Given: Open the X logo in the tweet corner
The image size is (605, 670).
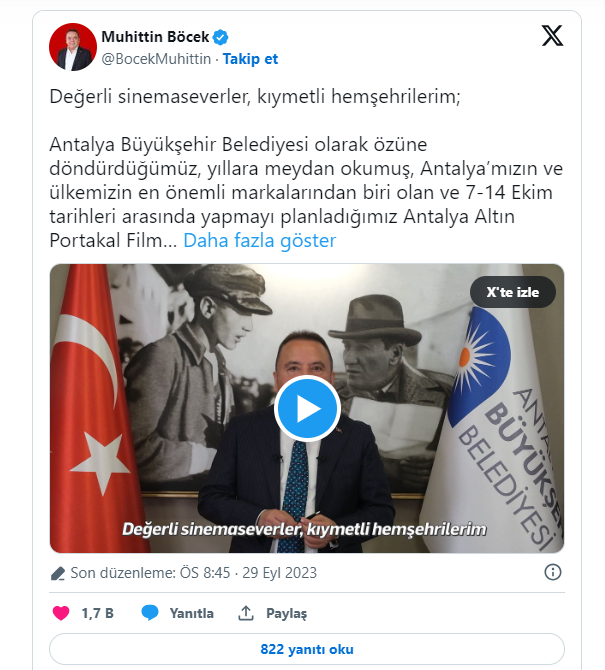Looking at the screenshot, I should 552,35.
